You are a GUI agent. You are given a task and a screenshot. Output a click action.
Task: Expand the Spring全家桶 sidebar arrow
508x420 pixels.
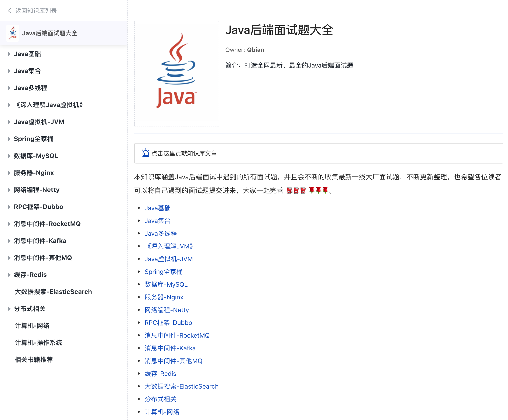[9, 139]
